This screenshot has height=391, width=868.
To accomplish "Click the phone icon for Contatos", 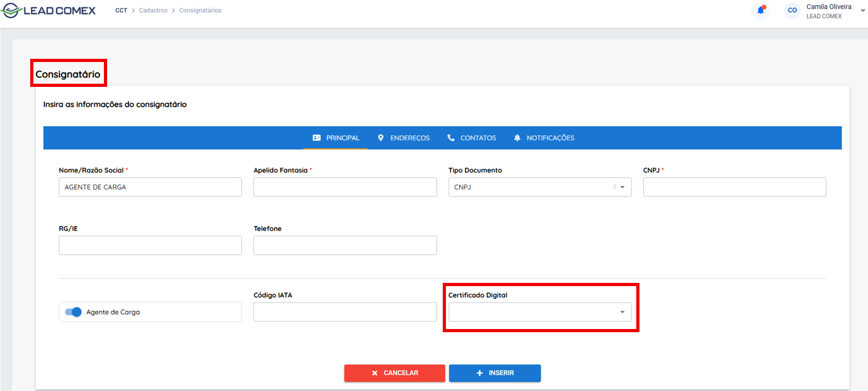I will tap(451, 138).
